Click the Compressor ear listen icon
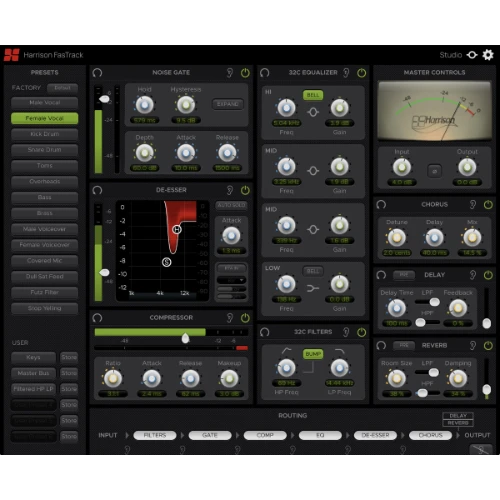 coord(230,318)
